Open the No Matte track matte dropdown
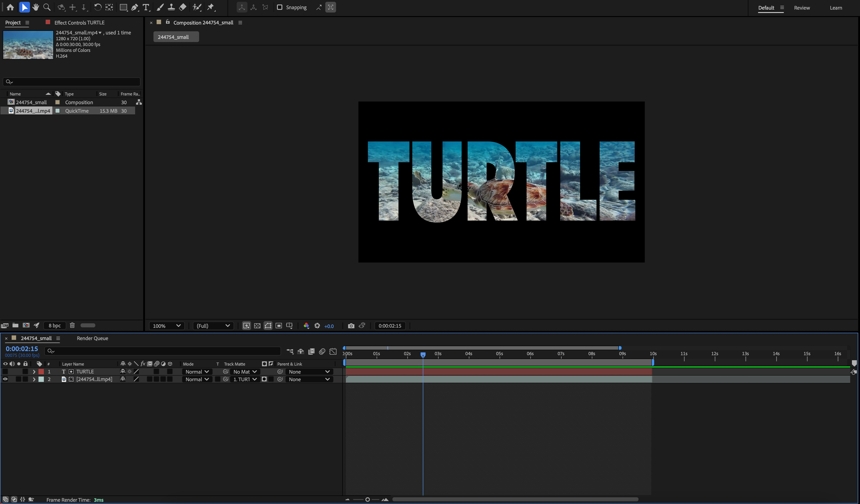Viewport: 860px width, 504px height. click(245, 372)
